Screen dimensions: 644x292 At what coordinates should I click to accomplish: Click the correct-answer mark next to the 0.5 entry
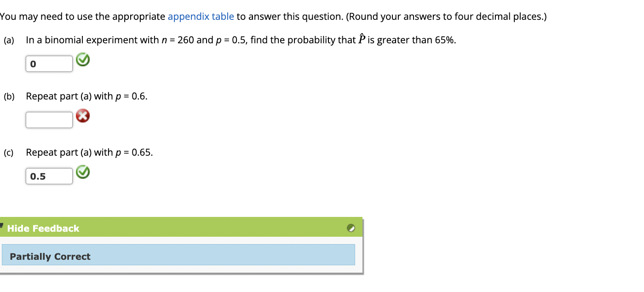(82, 172)
